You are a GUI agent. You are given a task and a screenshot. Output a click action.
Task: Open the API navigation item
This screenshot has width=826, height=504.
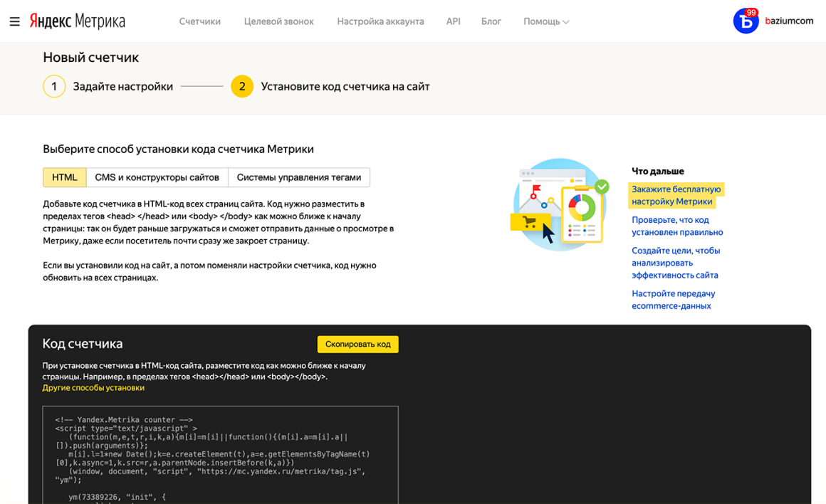(x=453, y=21)
